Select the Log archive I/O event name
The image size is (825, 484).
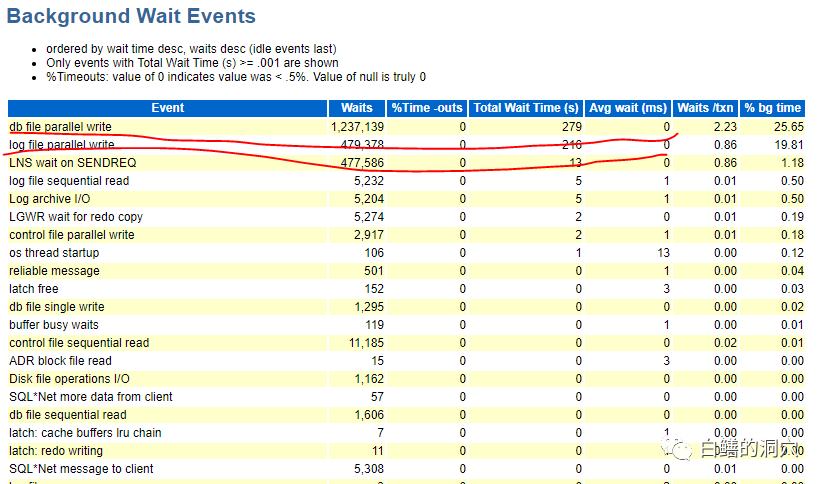(51, 199)
